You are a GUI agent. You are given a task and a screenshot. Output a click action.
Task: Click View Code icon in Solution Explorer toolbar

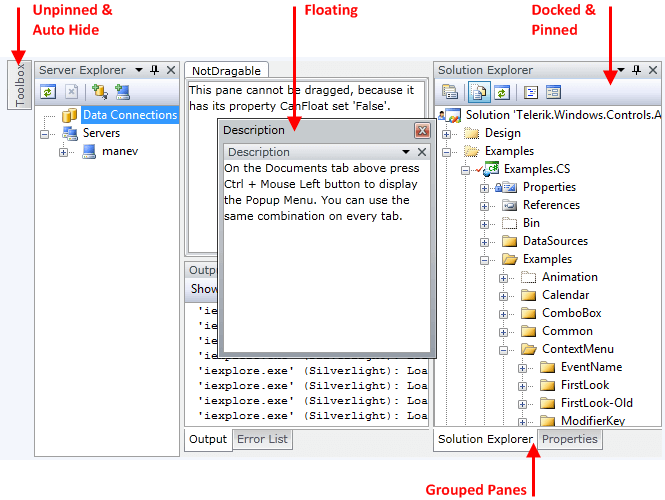tap(531, 92)
